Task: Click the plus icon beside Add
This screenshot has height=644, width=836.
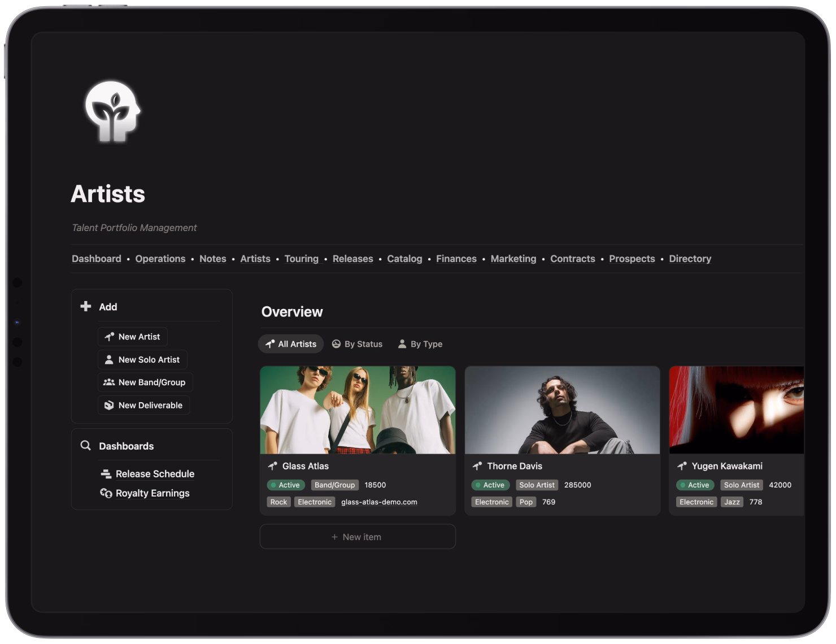Action: tap(86, 306)
